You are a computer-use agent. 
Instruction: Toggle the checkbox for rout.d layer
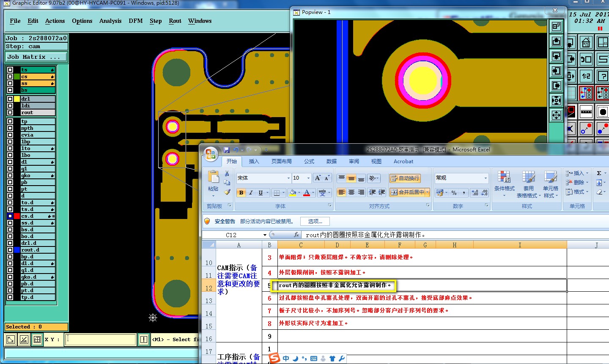(x=10, y=250)
